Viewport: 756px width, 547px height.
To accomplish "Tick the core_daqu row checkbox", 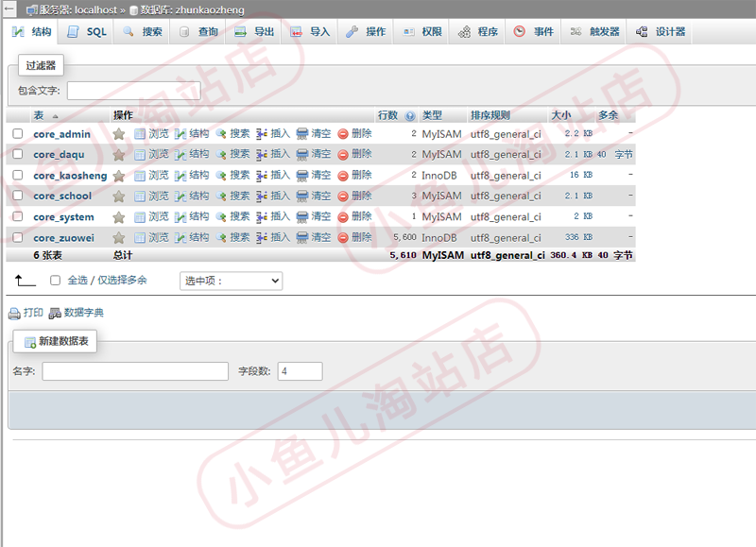I will point(18,154).
